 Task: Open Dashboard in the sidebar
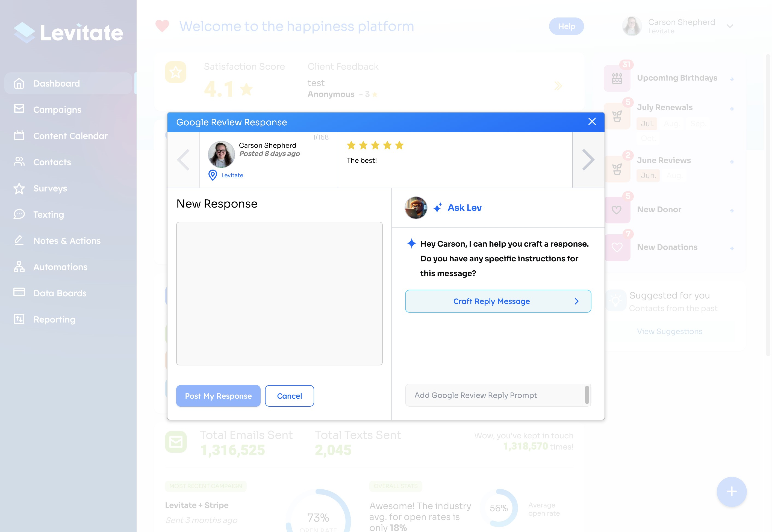(x=68, y=83)
